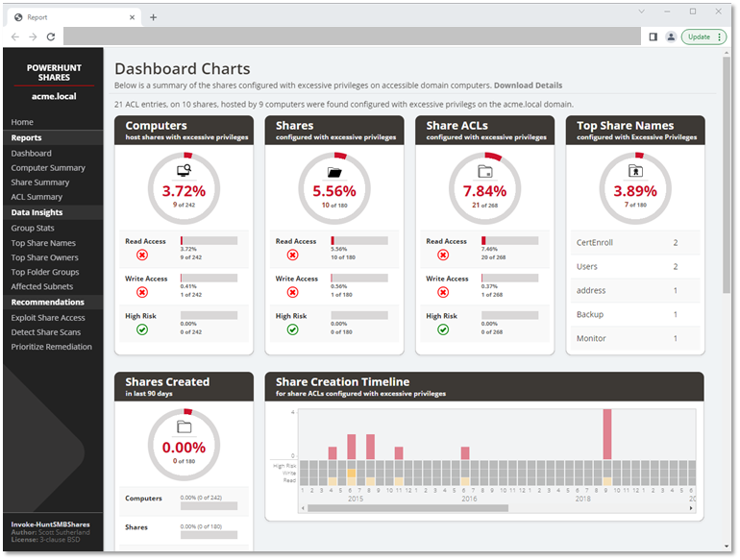Open Prioritize Remediation recommendation
This screenshot has height=560, width=740.
point(52,347)
